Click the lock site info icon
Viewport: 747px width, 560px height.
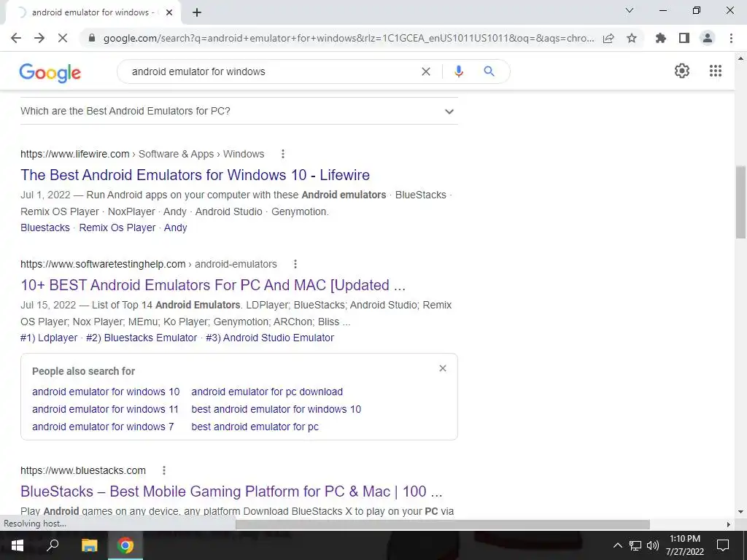pos(93,38)
